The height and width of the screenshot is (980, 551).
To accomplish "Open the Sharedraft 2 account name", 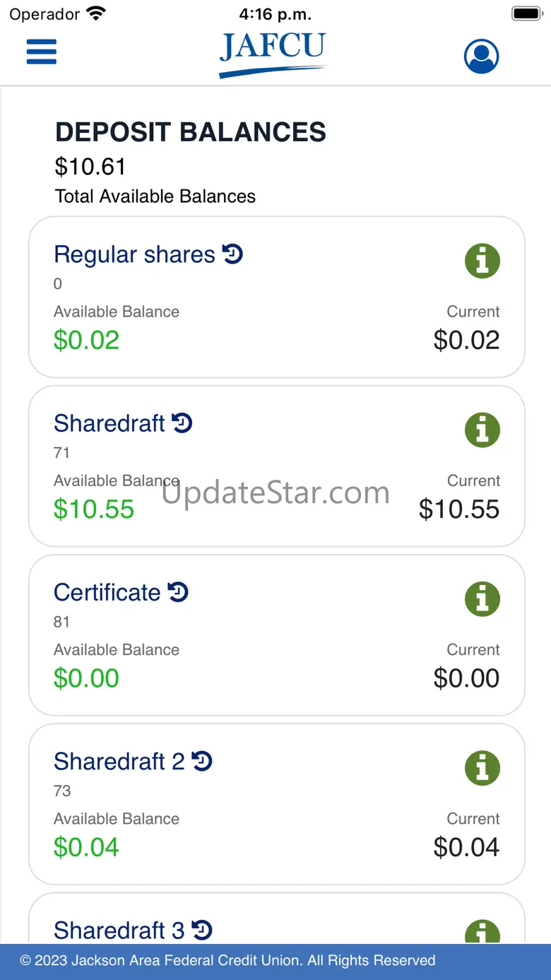I will [x=119, y=762].
